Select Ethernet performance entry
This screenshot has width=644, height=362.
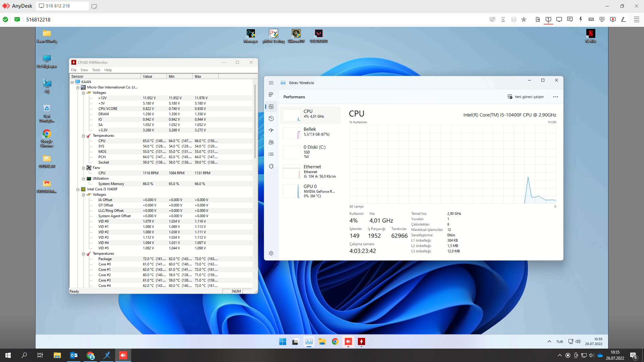coord(311,171)
